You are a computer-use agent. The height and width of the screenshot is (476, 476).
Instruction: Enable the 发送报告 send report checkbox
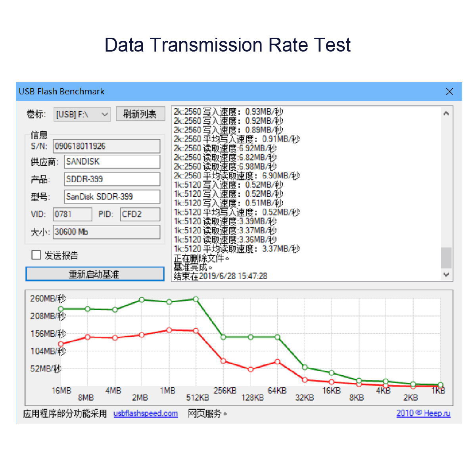(x=36, y=255)
